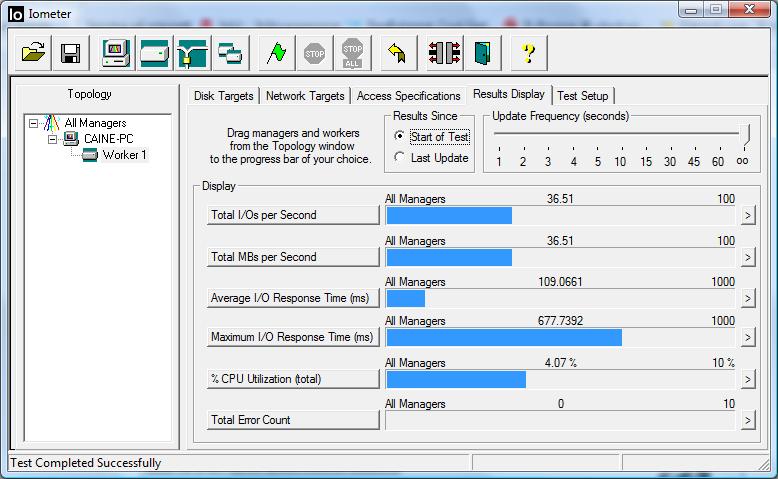Click the Update Frequency slider thumb

[x=744, y=135]
